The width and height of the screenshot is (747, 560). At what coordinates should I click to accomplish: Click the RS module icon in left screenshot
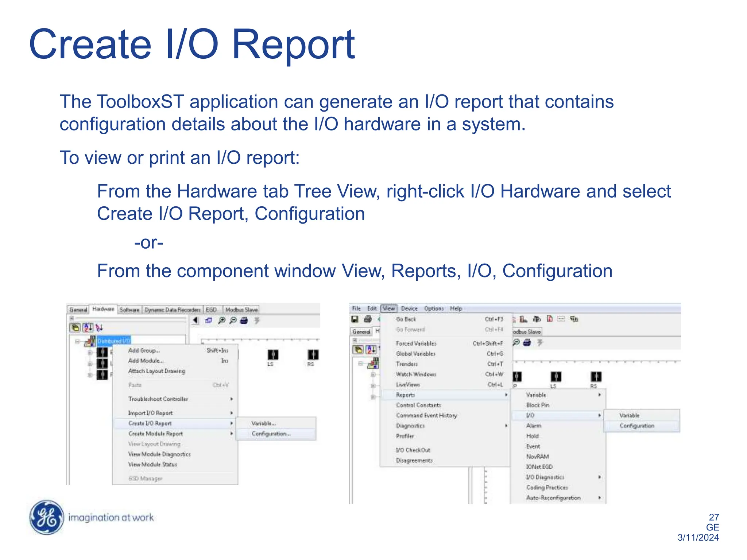click(x=313, y=355)
